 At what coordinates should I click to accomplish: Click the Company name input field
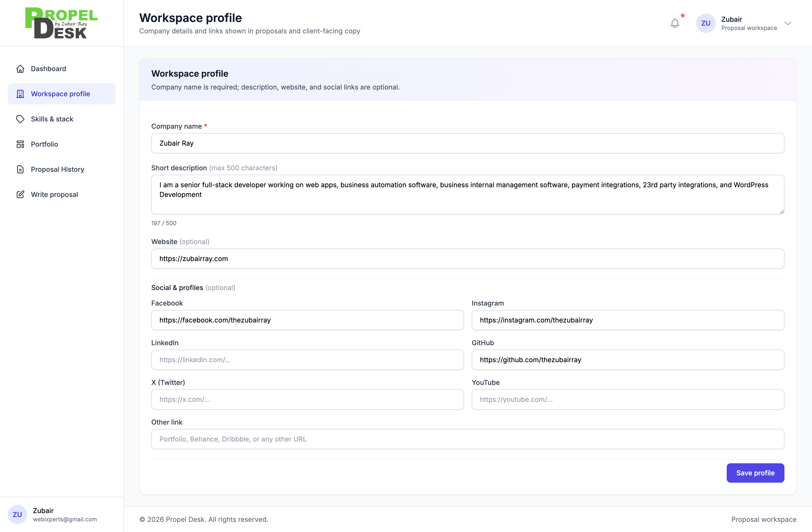pyautogui.click(x=467, y=143)
